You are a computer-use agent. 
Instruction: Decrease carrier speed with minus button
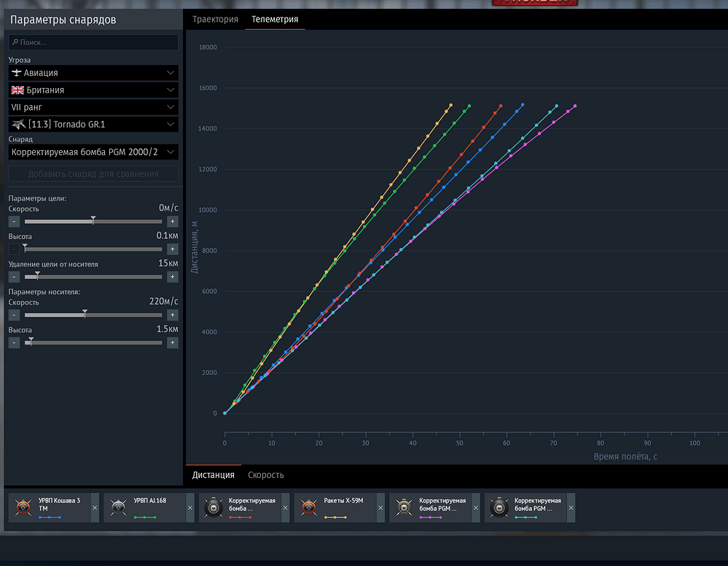click(14, 315)
